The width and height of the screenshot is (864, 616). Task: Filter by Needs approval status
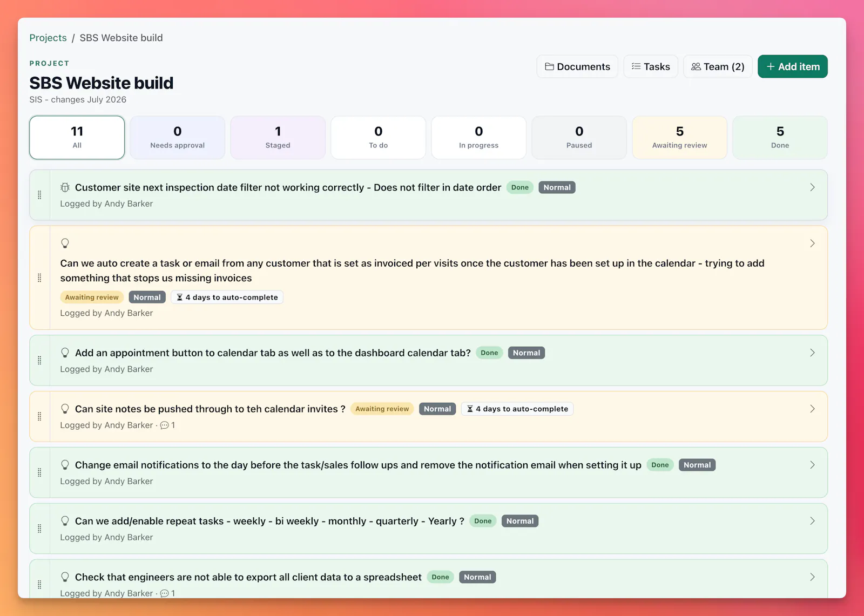coord(178,138)
